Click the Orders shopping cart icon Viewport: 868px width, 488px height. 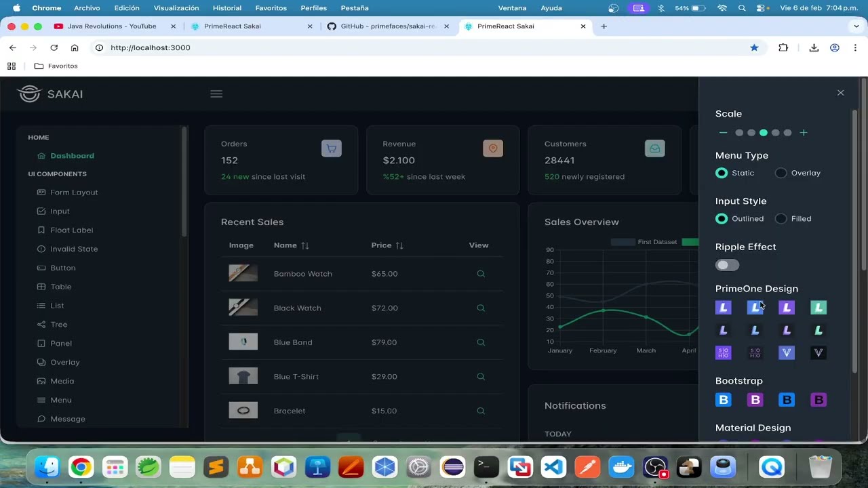tap(332, 148)
